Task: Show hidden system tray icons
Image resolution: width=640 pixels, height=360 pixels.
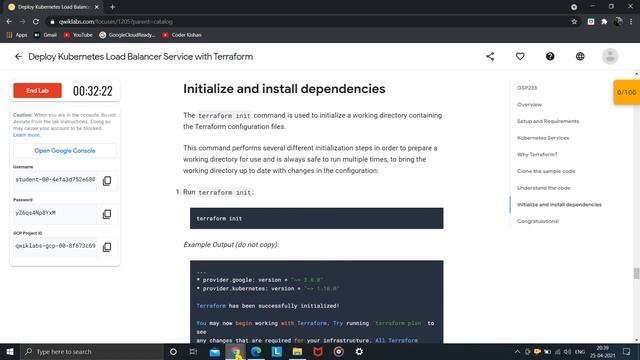Action: click(517, 351)
